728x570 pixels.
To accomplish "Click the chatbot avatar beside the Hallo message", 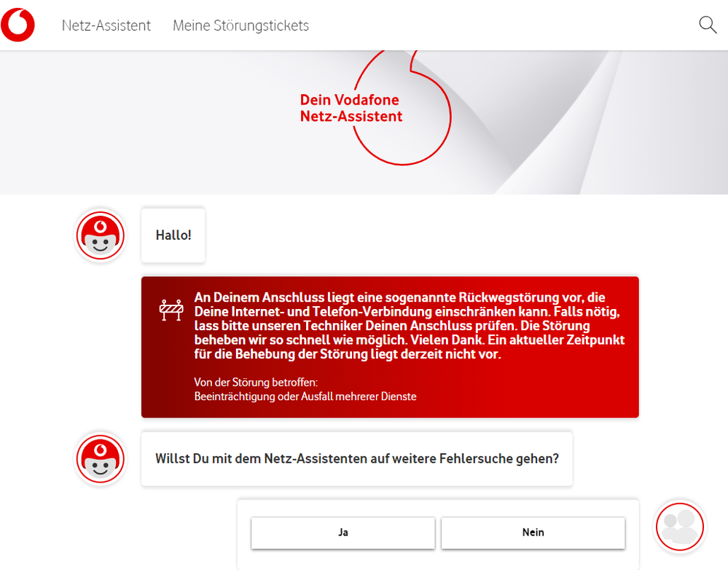I will tap(101, 235).
